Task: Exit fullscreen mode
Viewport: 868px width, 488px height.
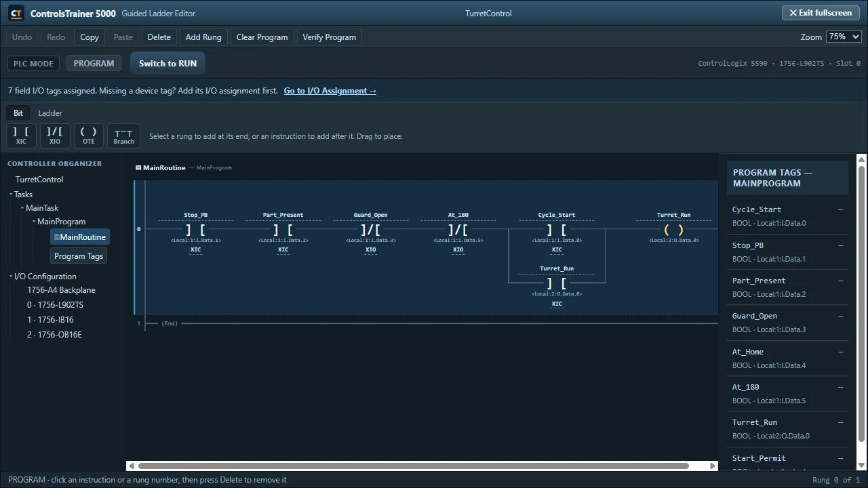Action: 821,13
